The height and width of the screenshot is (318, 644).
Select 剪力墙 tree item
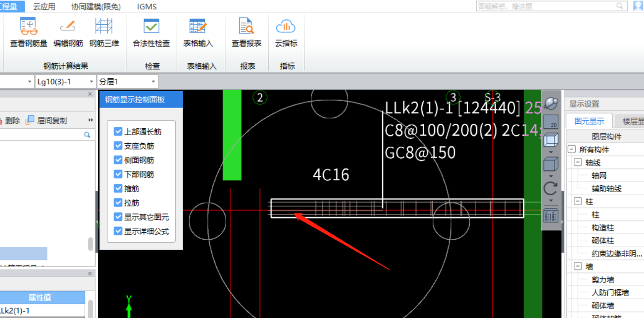[x=603, y=280]
